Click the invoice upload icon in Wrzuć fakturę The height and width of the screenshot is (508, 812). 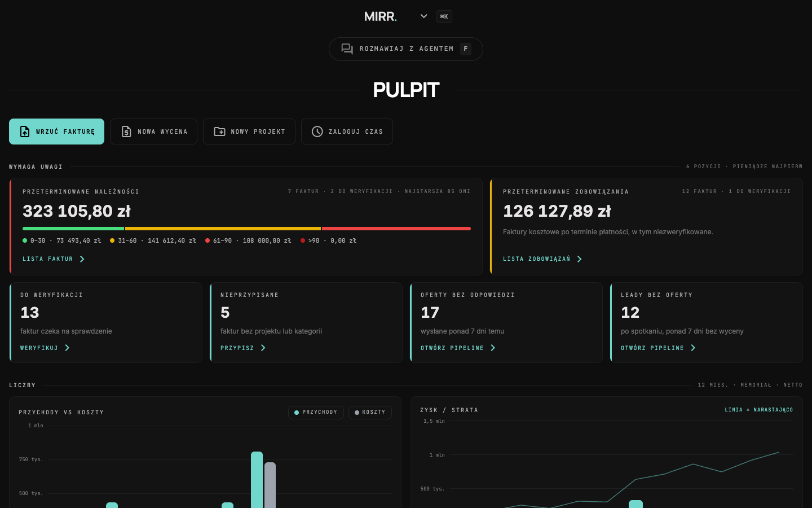25,132
